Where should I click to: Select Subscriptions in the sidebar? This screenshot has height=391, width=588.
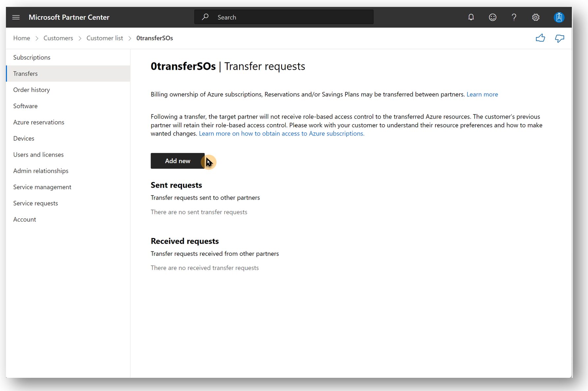(x=32, y=57)
